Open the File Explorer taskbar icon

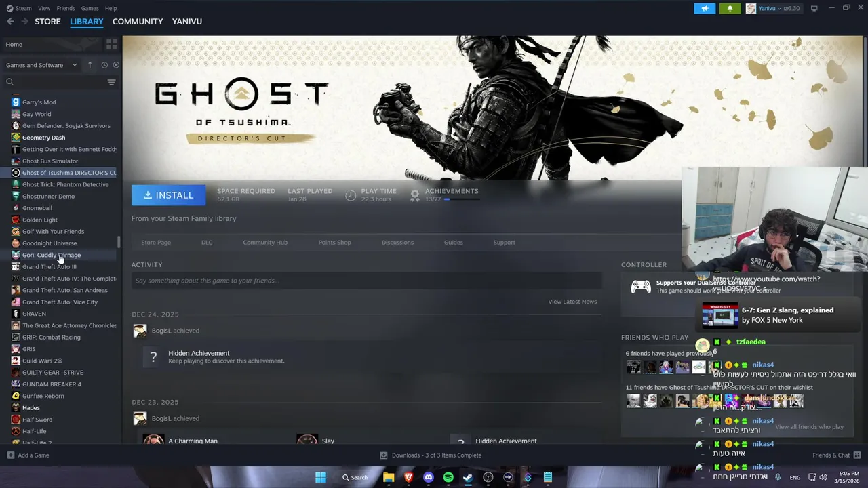point(389,477)
